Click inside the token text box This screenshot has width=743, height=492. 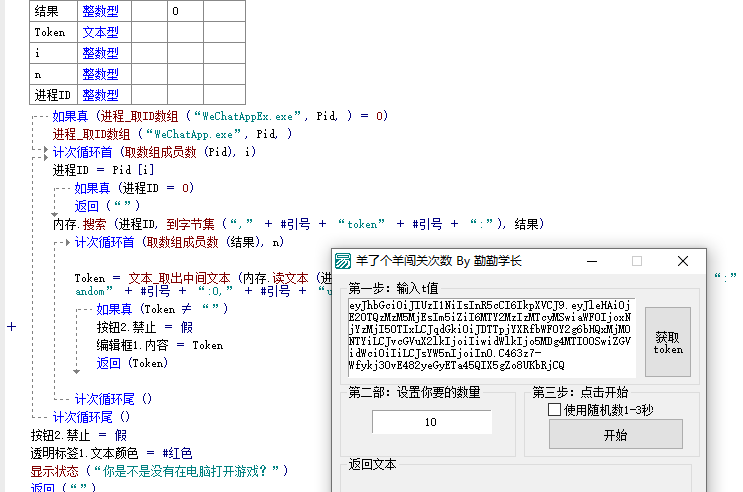click(490, 335)
